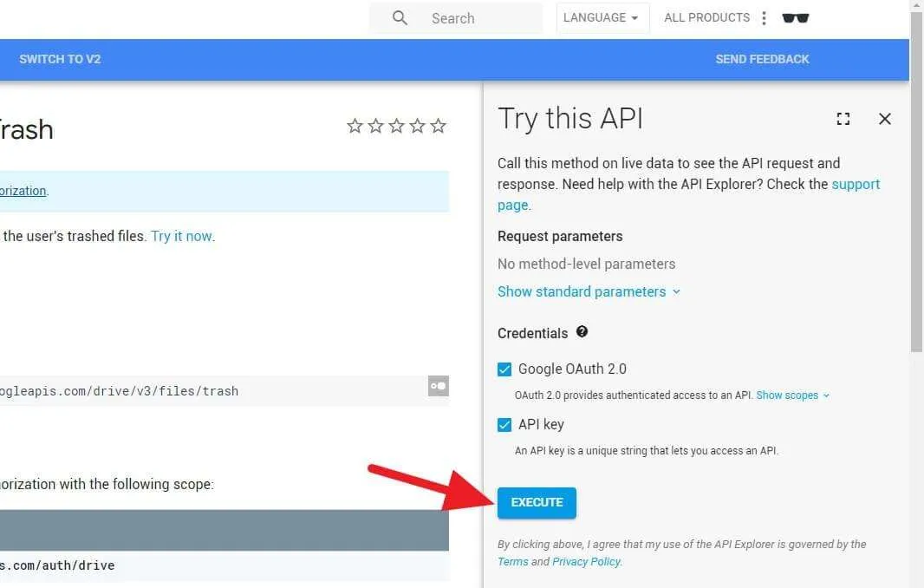Image resolution: width=924 pixels, height=588 pixels.
Task: Open All Products menu item
Action: [x=706, y=17]
